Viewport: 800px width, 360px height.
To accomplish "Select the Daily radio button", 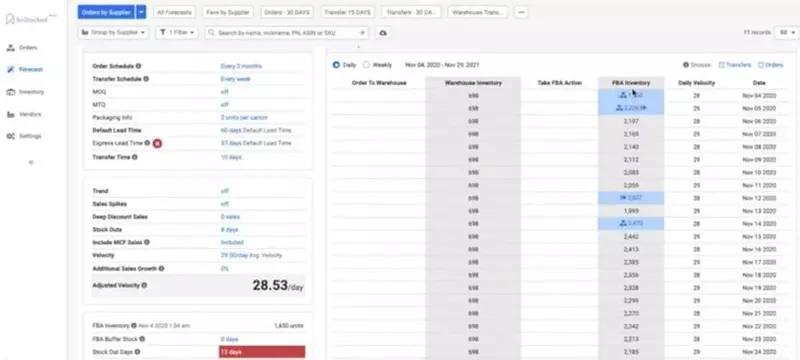I will 336,65.
